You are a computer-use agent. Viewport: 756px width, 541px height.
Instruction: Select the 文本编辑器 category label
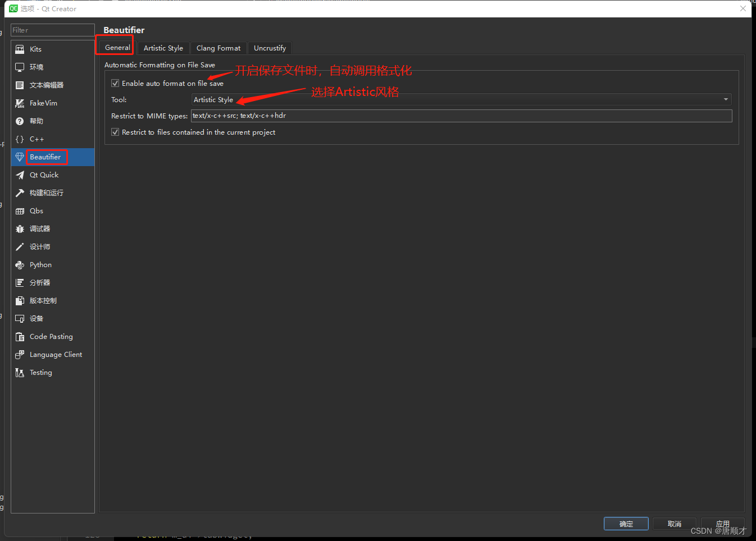(x=47, y=85)
